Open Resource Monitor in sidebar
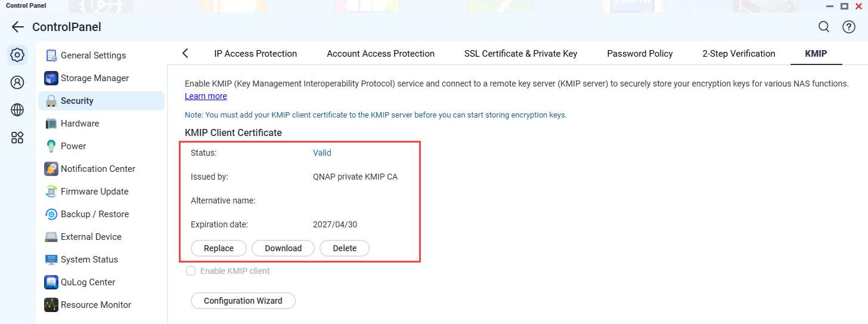Image resolution: width=868 pixels, height=324 pixels. coord(95,305)
